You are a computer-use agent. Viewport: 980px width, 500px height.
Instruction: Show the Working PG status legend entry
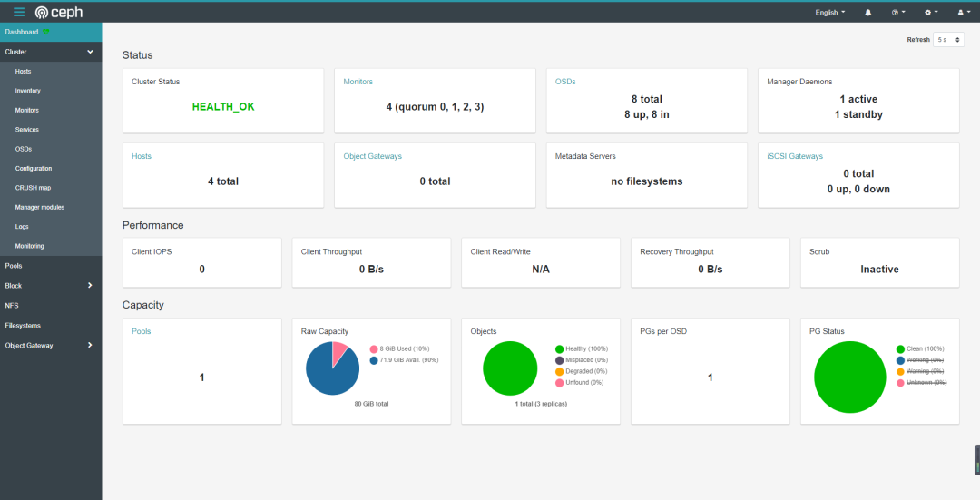(x=920, y=360)
